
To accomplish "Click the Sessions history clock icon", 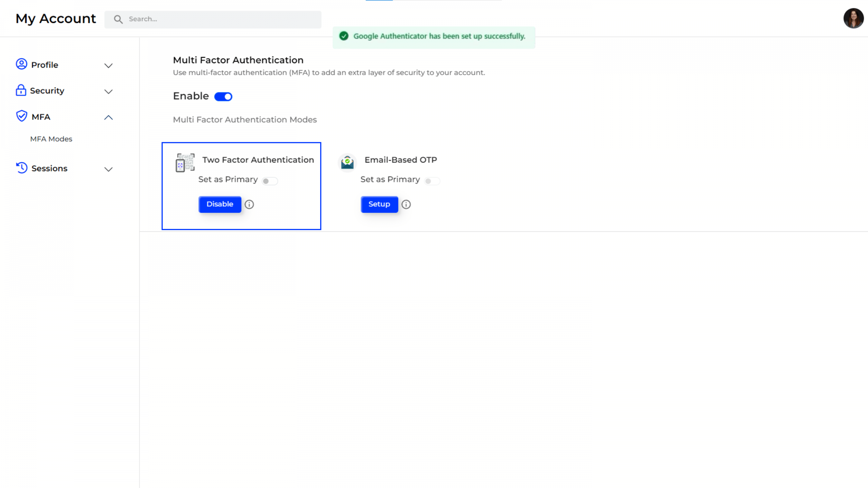I will 22,168.
